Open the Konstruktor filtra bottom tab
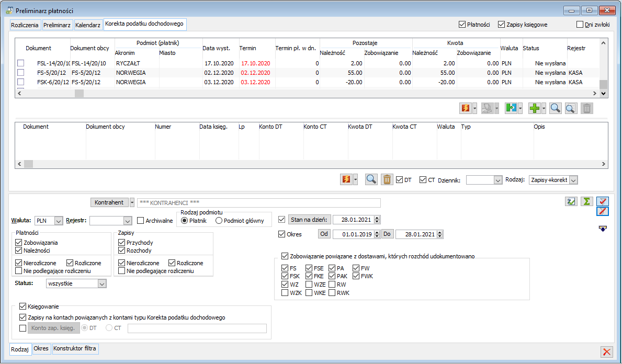 75,348
